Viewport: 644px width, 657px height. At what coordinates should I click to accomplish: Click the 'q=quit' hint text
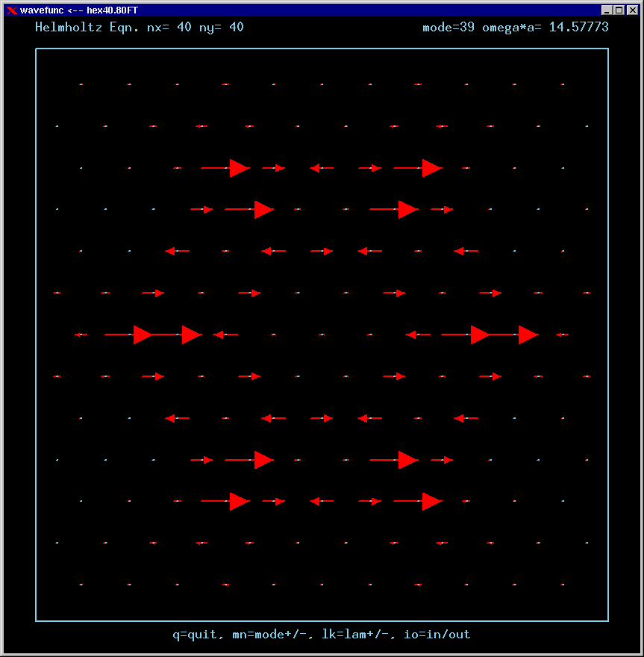tap(196, 635)
